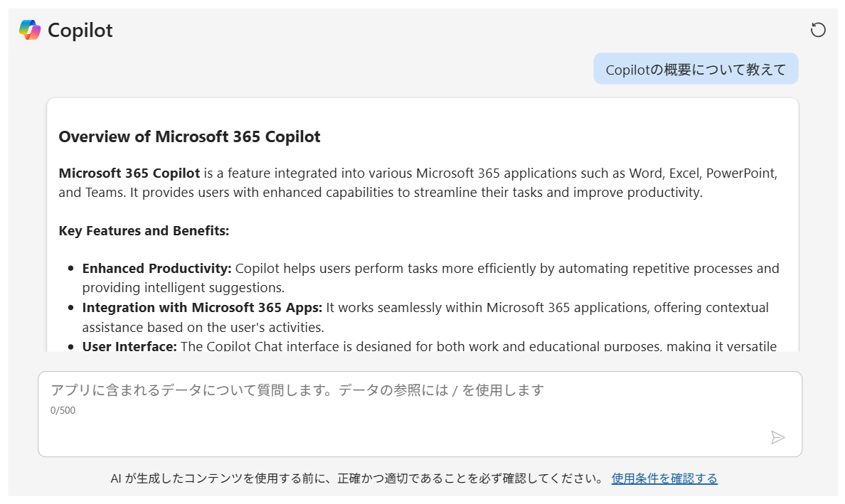Click the Enhanced Productivity bullet label

click(x=156, y=268)
